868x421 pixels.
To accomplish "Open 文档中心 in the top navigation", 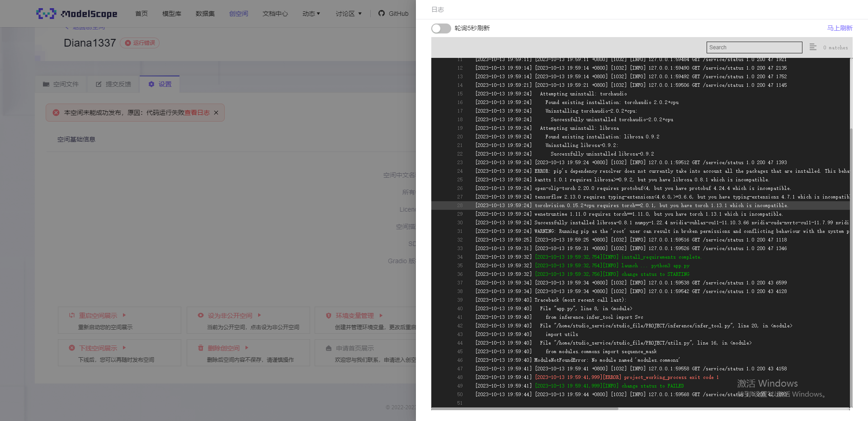I will coord(275,14).
